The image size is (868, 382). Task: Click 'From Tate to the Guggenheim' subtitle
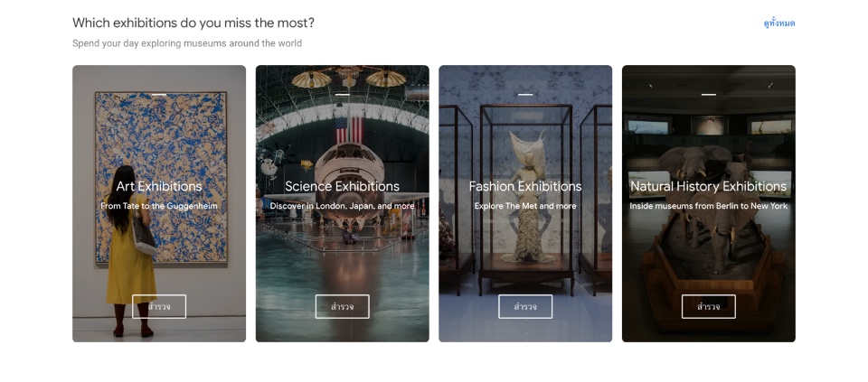click(159, 206)
